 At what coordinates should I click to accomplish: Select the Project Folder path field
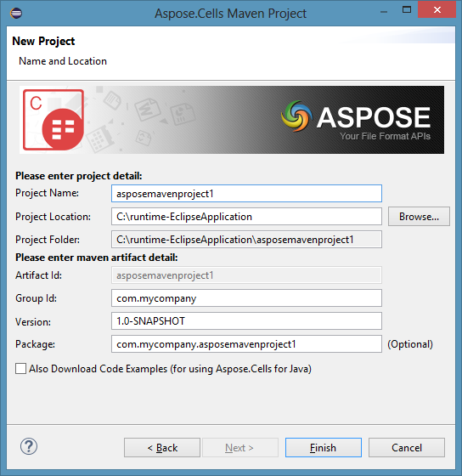[246, 240]
